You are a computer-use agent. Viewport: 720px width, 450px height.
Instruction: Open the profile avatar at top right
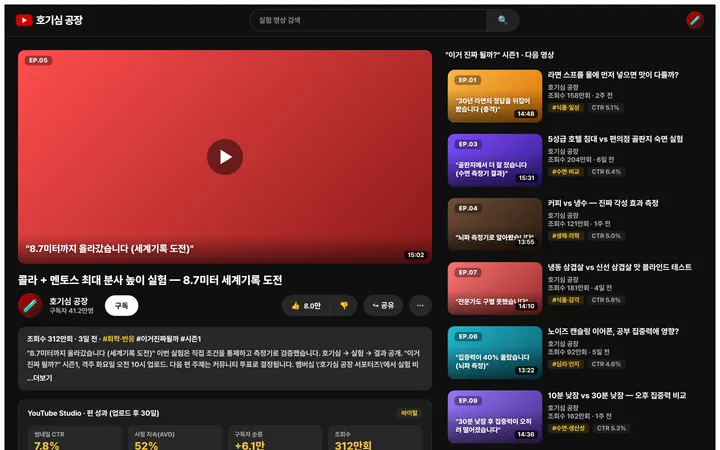(x=695, y=20)
